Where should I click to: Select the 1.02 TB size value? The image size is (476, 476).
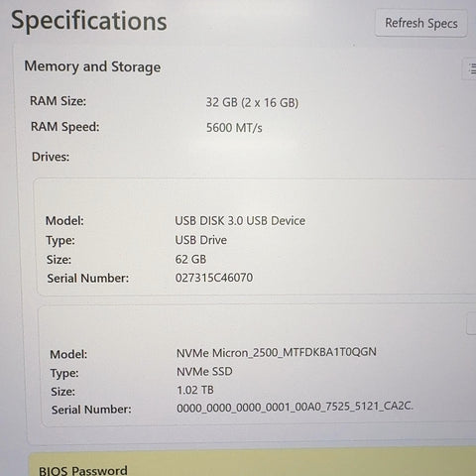195,390
